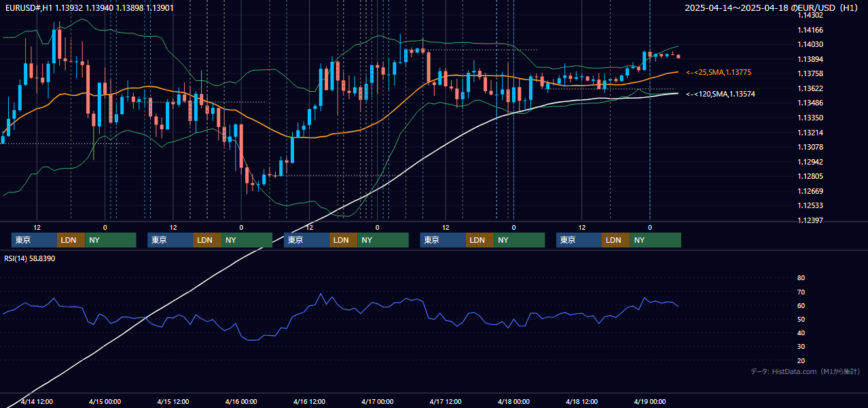Select the RSI 50 level label
Viewport: 868px width, 408px height.
pos(801,319)
